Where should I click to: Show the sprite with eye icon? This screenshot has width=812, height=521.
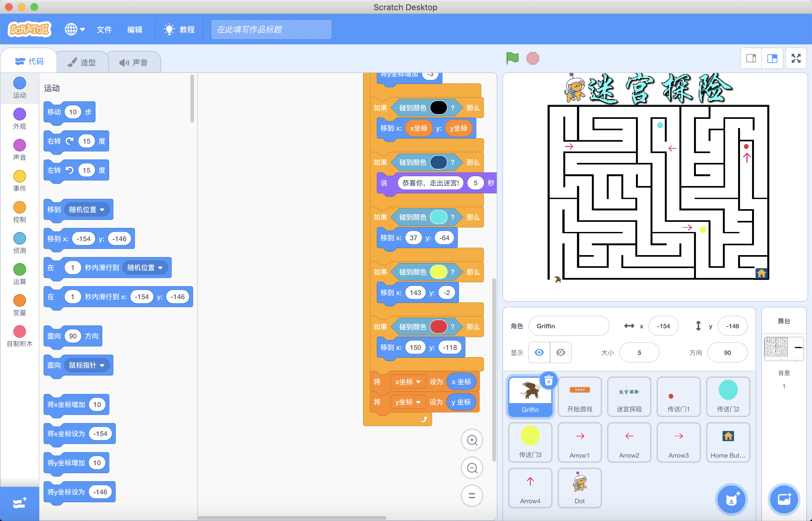539,352
